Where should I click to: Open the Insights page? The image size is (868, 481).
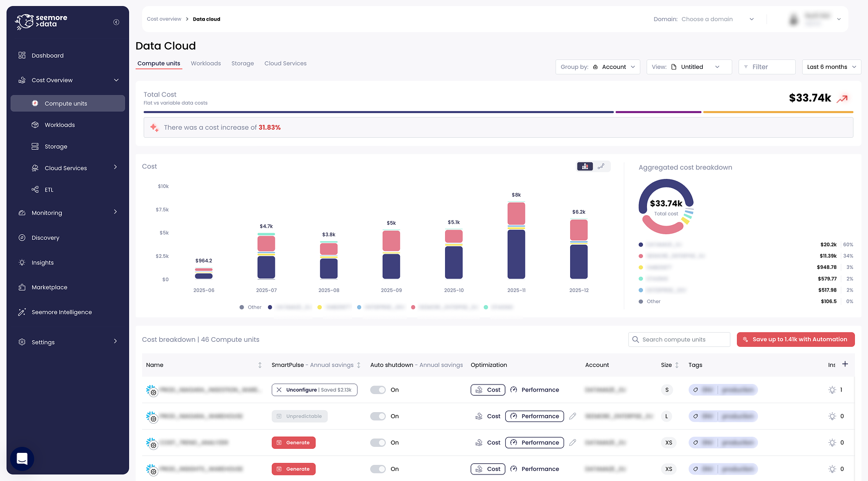[x=42, y=262]
